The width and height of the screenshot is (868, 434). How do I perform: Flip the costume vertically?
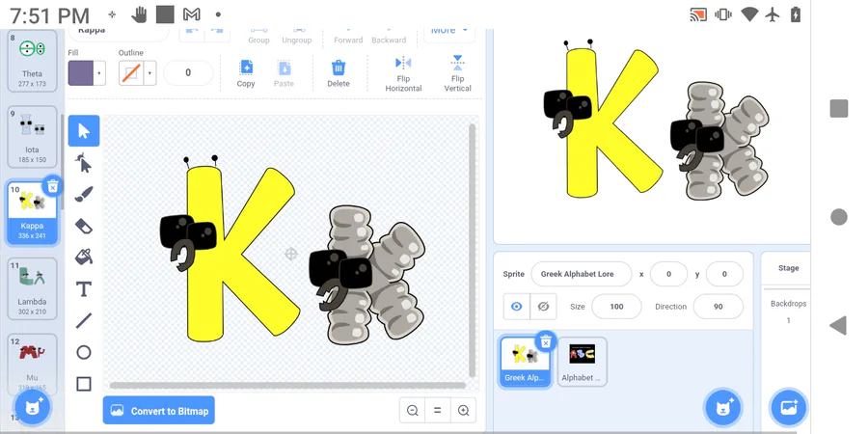(x=457, y=73)
